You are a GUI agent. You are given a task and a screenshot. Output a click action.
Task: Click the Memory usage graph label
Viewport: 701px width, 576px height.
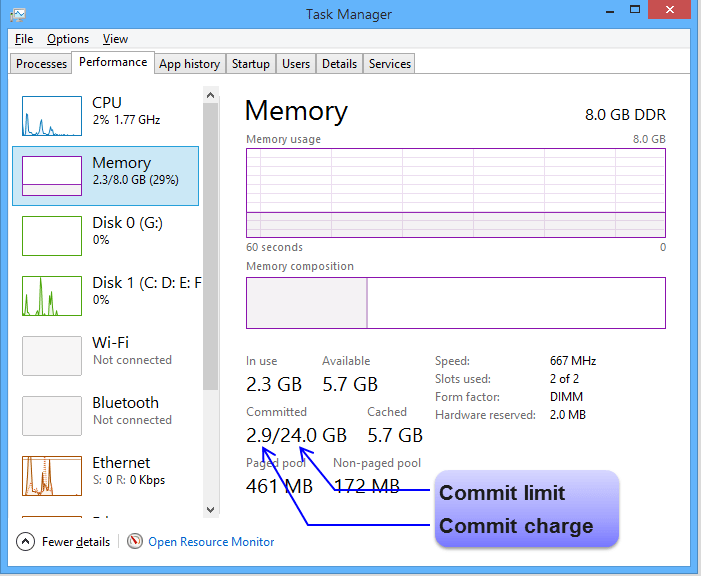283,139
